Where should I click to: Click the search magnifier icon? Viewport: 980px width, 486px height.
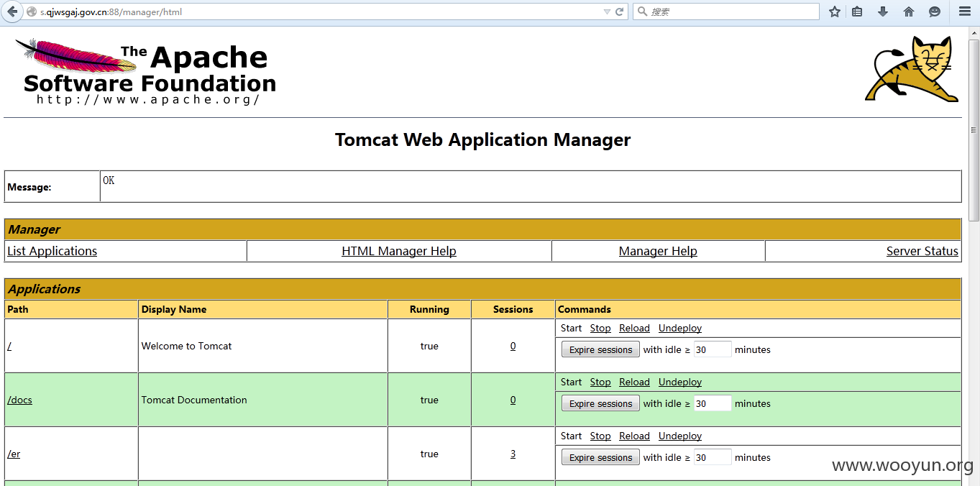click(x=642, y=12)
